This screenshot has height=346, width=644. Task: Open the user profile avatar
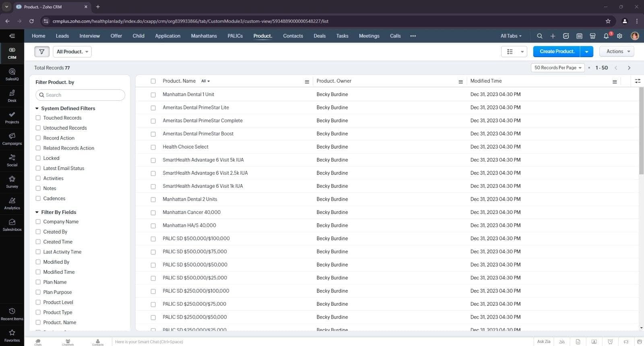[x=635, y=36]
